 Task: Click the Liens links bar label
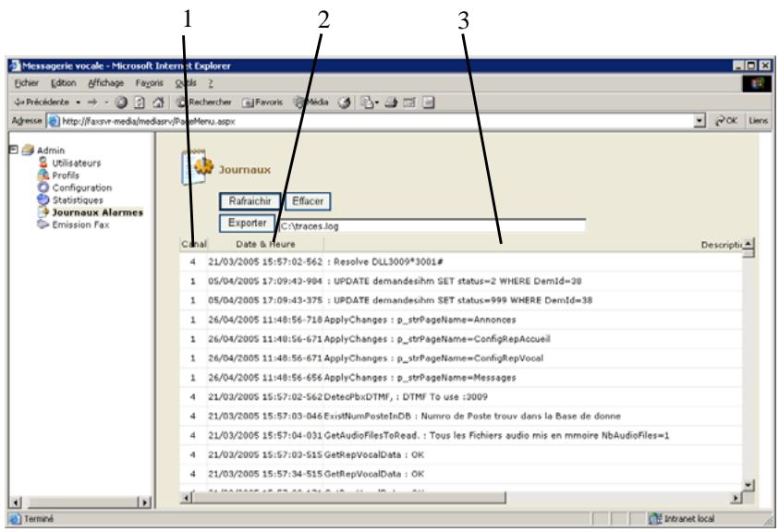pyautogui.click(x=758, y=121)
